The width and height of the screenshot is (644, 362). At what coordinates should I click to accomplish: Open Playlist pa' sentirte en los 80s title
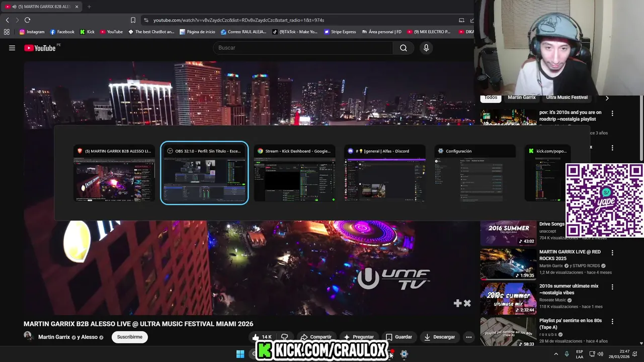coord(570,324)
